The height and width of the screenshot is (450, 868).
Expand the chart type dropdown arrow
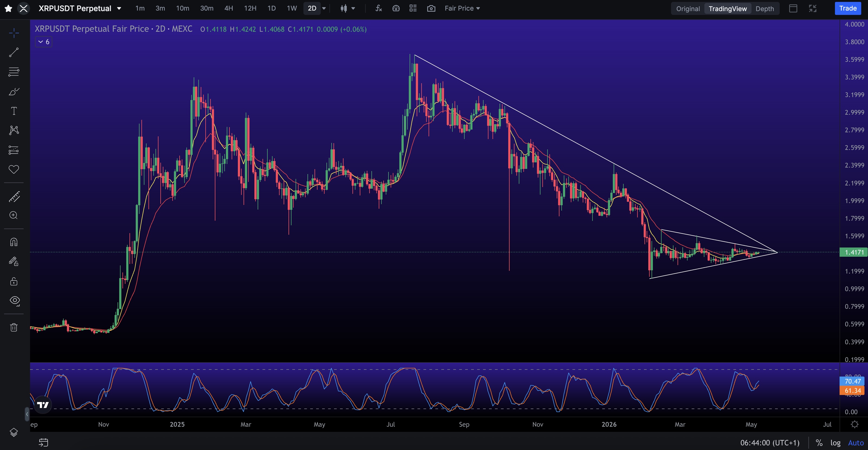pos(353,8)
